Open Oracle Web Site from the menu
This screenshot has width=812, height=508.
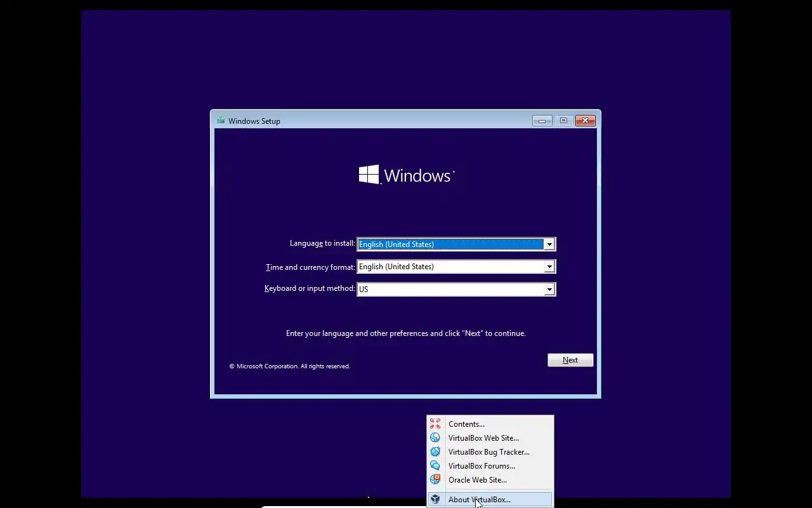tap(490, 480)
